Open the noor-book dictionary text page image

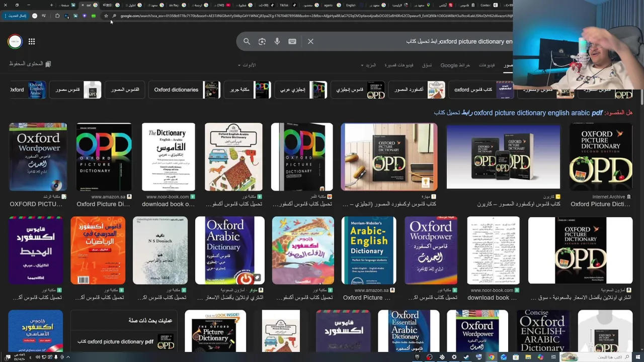(493, 250)
